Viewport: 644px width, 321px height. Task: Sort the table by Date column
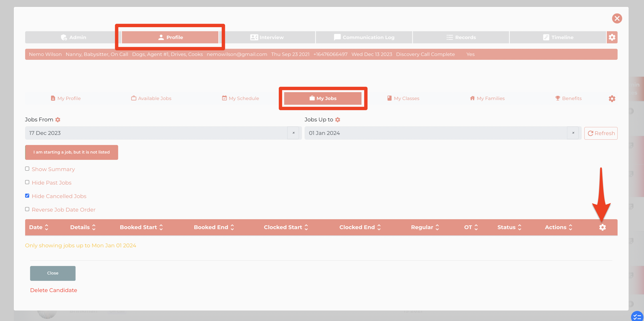(39, 227)
